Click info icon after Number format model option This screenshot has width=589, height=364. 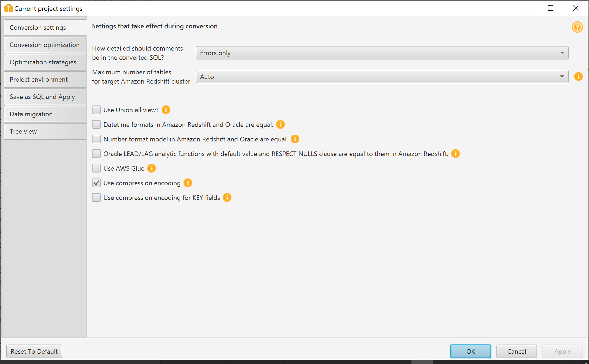[x=295, y=139]
